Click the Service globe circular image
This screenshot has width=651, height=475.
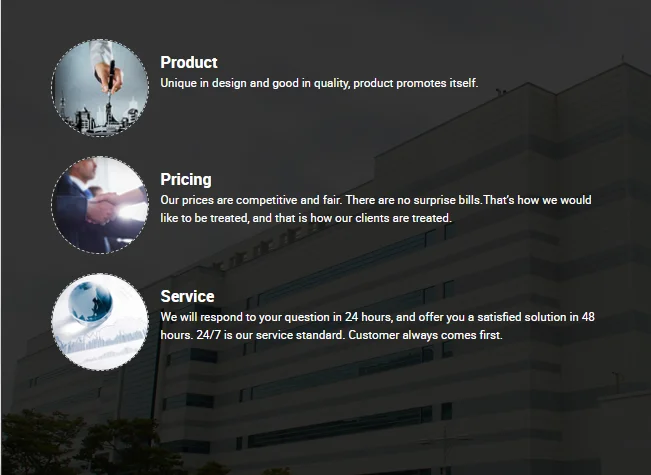point(100,322)
